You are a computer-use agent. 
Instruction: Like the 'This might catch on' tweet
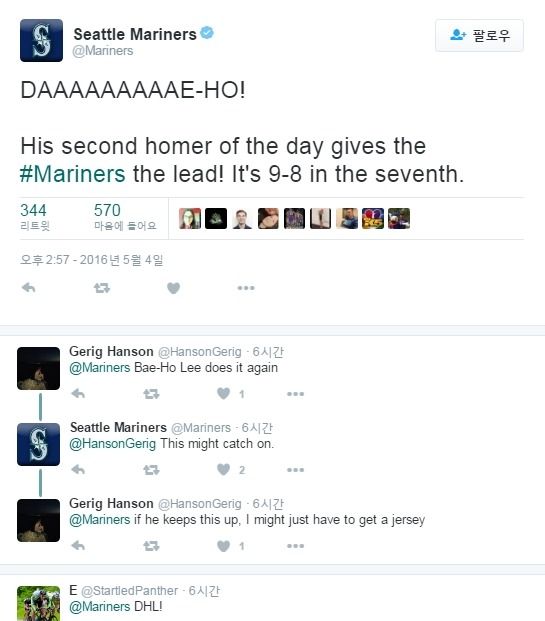tap(223, 470)
